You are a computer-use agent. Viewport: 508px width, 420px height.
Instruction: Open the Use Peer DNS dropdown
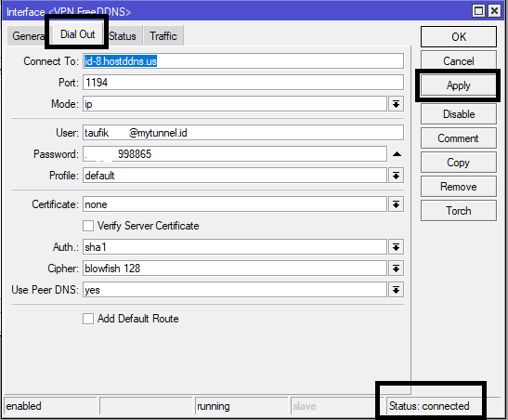click(396, 290)
